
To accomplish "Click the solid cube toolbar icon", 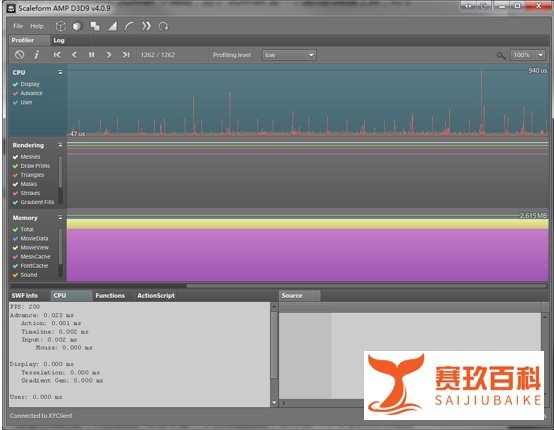I will click(78, 26).
